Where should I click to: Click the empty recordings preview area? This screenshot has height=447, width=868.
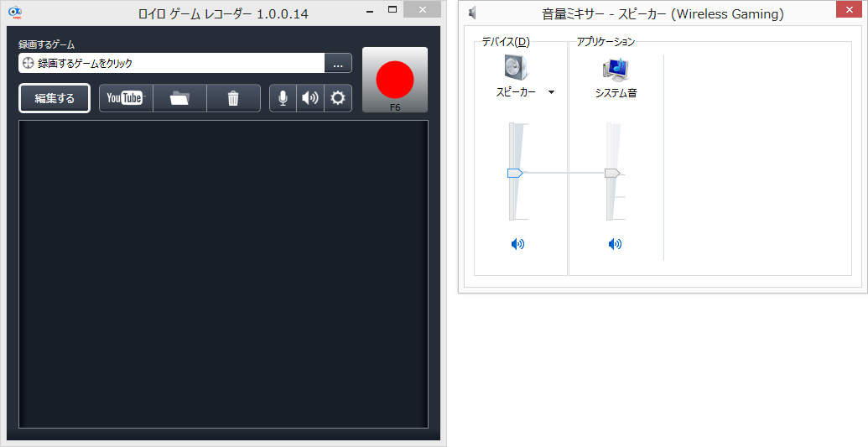click(223, 274)
